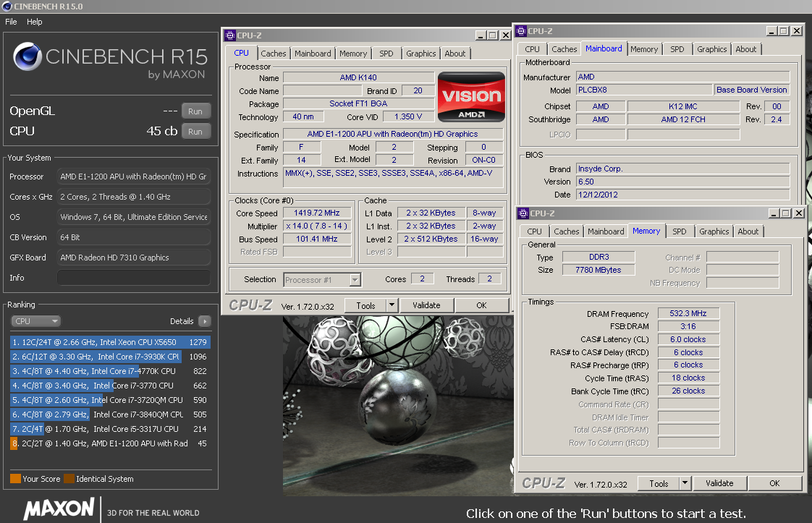
Task: Click the CPU-Z icon in the CPU window title bar
Action: pyautogui.click(x=230, y=35)
